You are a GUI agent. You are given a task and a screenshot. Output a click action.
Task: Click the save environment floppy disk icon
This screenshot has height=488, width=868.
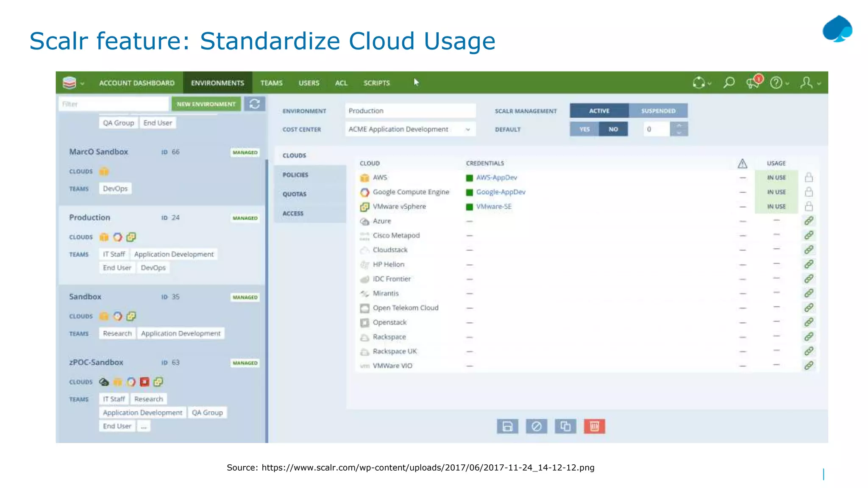coord(507,426)
